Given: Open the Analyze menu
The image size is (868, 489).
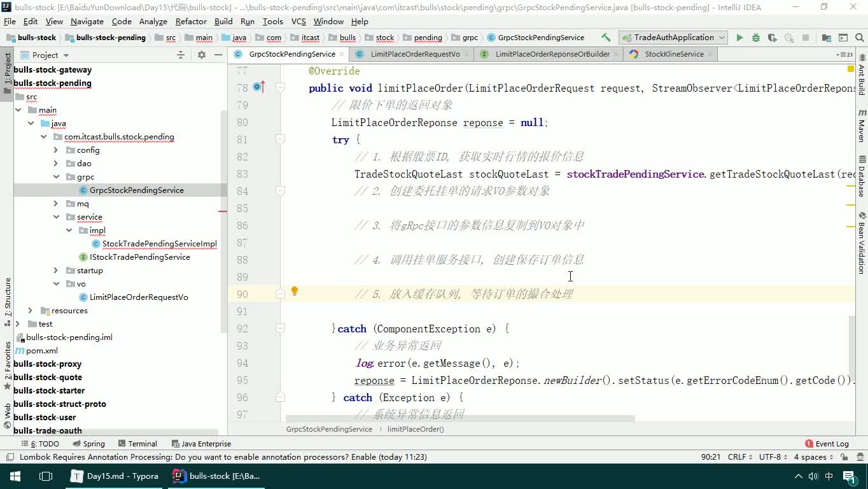Looking at the screenshot, I should pos(153,21).
